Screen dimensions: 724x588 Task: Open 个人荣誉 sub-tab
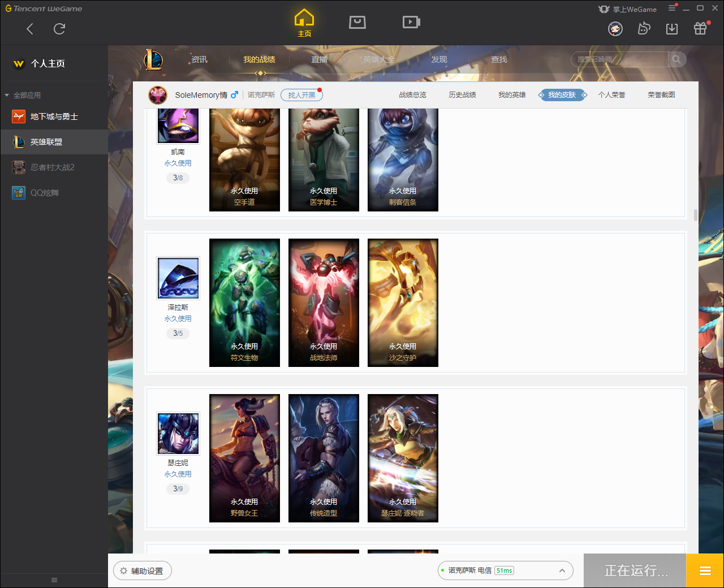[611, 95]
